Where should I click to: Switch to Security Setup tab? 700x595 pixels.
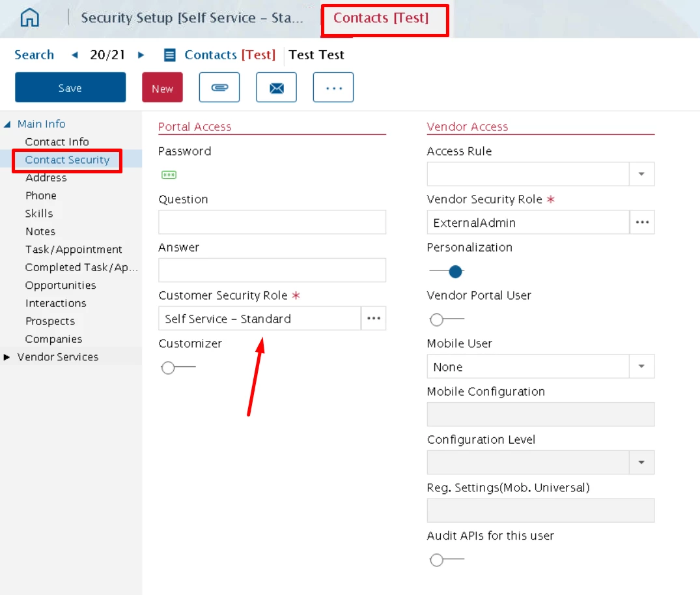click(191, 18)
